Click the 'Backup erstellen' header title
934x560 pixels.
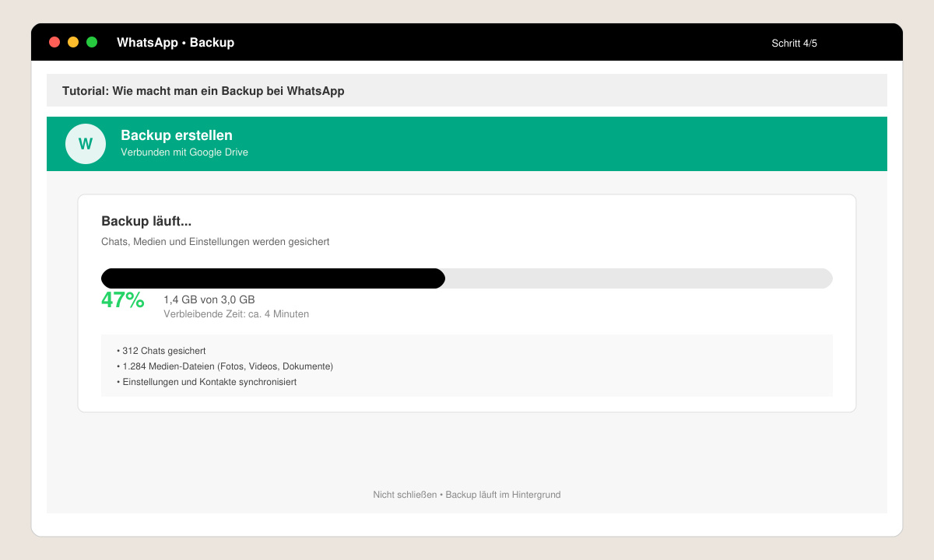[x=177, y=135]
